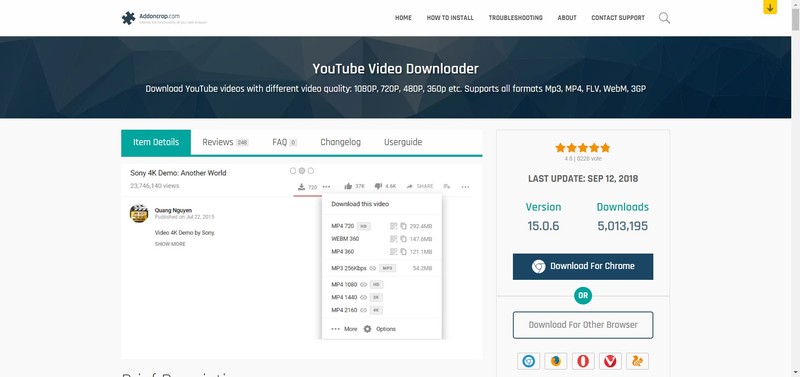This screenshot has width=800, height=377.
Task: Click the yellow download arrow extension icon
Action: tap(770, 7)
